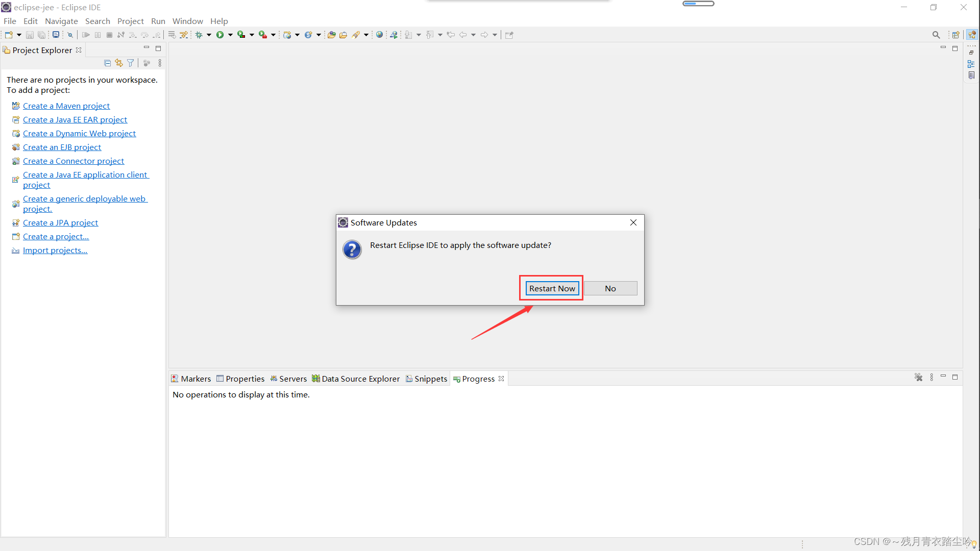980x551 pixels.
Task: Click Remove All Finished Operations icon
Action: coord(918,378)
